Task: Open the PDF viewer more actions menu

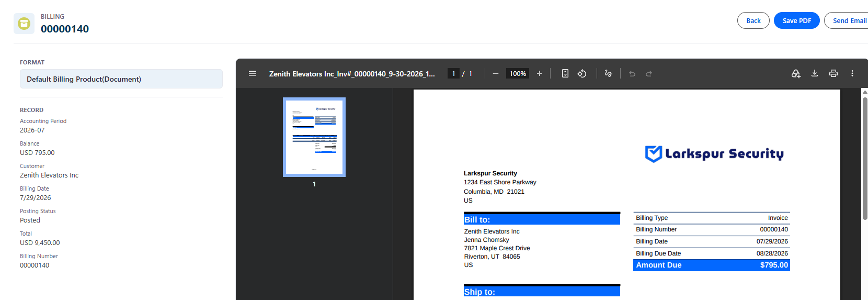Action: (x=852, y=73)
